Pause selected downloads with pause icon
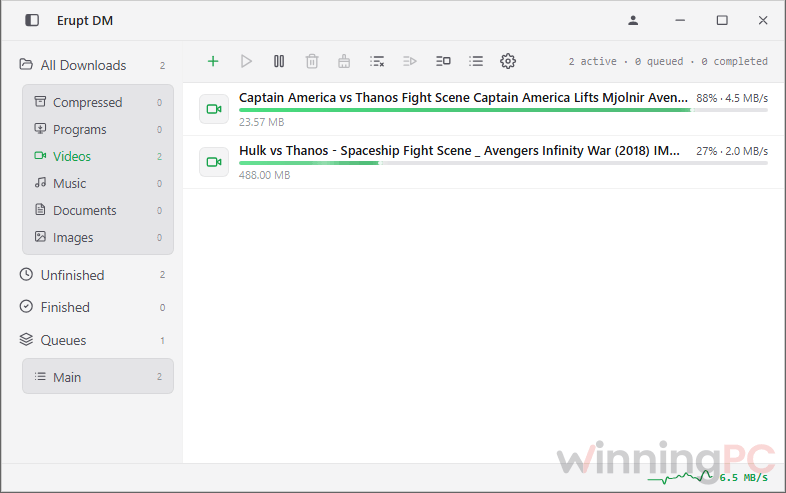 279,61
